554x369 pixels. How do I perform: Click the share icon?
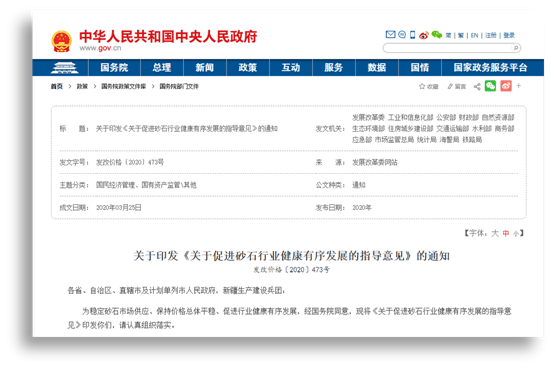(x=477, y=86)
